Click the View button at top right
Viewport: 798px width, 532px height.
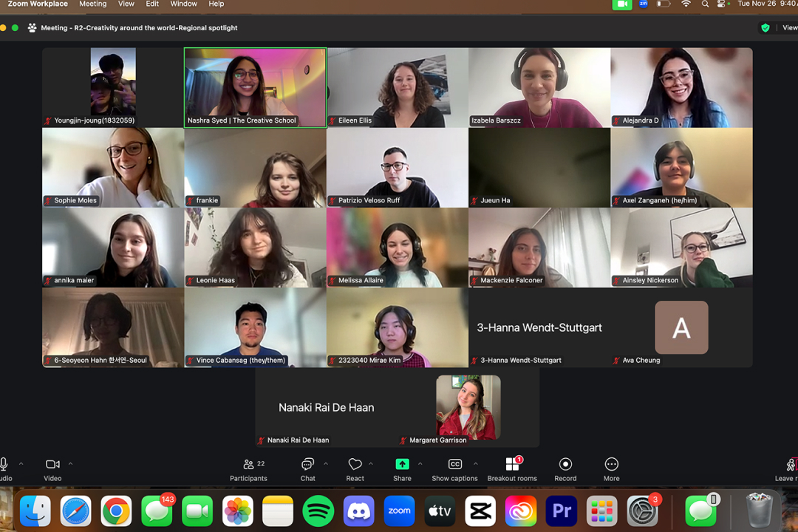tap(789, 28)
